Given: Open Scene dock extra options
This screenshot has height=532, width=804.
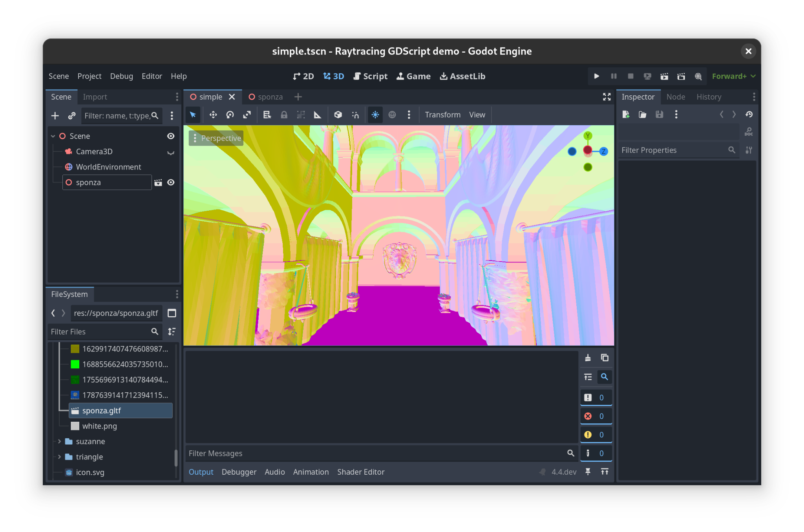Looking at the screenshot, I should [x=172, y=116].
